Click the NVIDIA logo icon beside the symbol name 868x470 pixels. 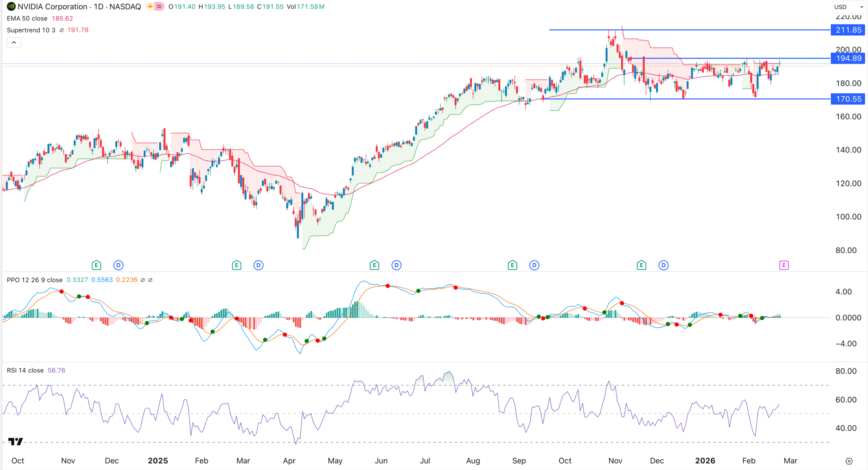[x=11, y=6]
